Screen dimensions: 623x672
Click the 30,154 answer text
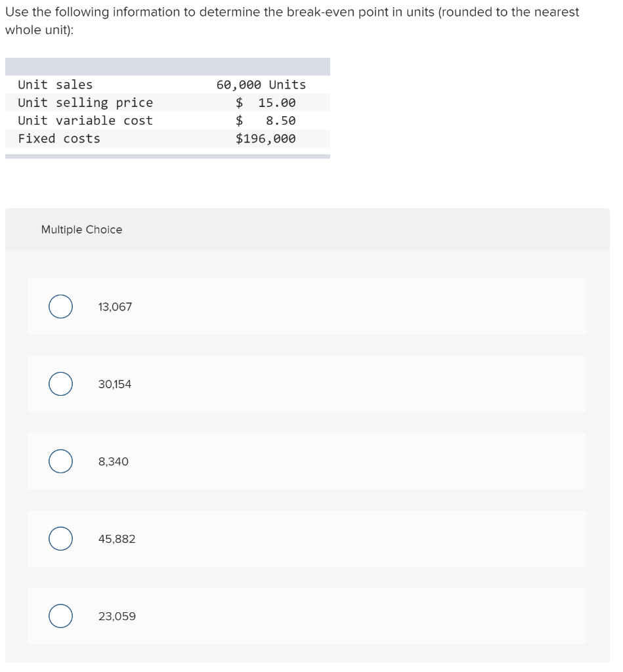click(115, 384)
